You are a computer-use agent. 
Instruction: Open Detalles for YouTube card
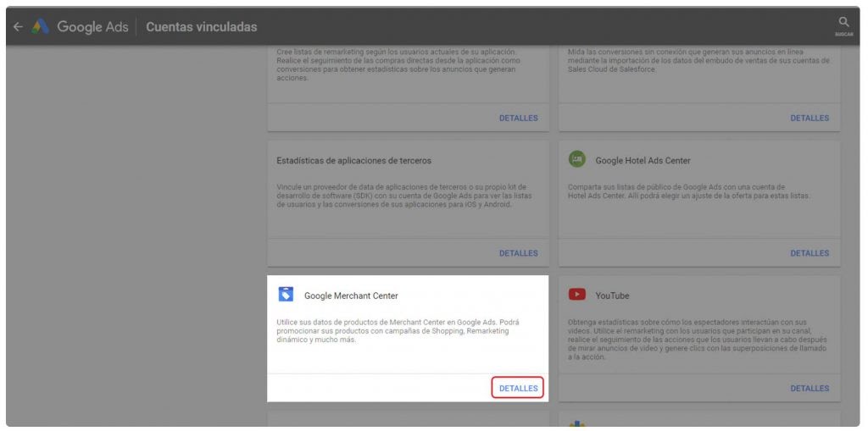point(810,389)
